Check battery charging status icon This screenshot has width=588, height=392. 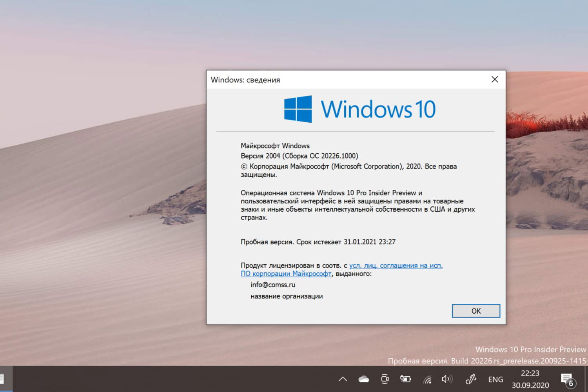(405, 379)
